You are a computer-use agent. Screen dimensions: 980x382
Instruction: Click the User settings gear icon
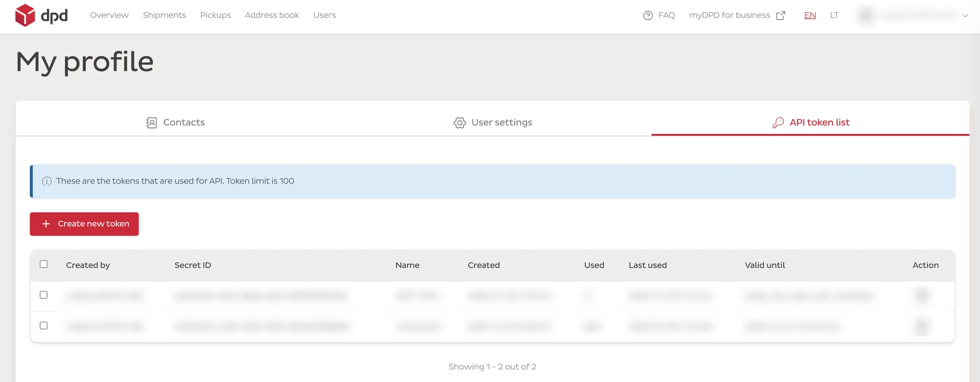coord(460,123)
